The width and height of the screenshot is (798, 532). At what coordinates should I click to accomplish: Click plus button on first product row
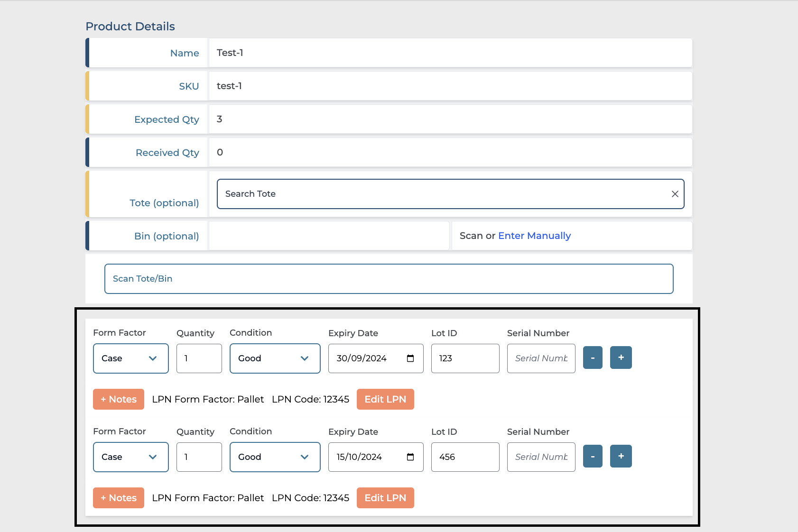pyautogui.click(x=621, y=358)
